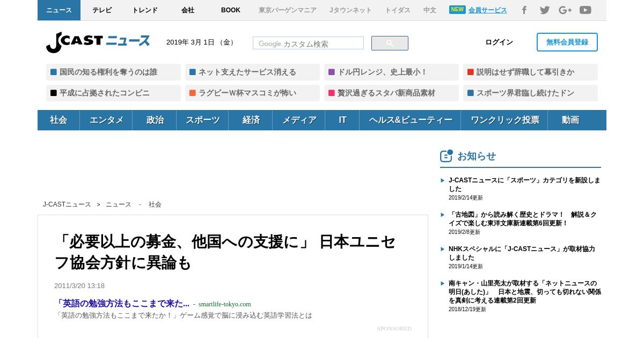The height and width of the screenshot is (338, 644).
Task: Click the ログイン link
Action: pyautogui.click(x=499, y=42)
